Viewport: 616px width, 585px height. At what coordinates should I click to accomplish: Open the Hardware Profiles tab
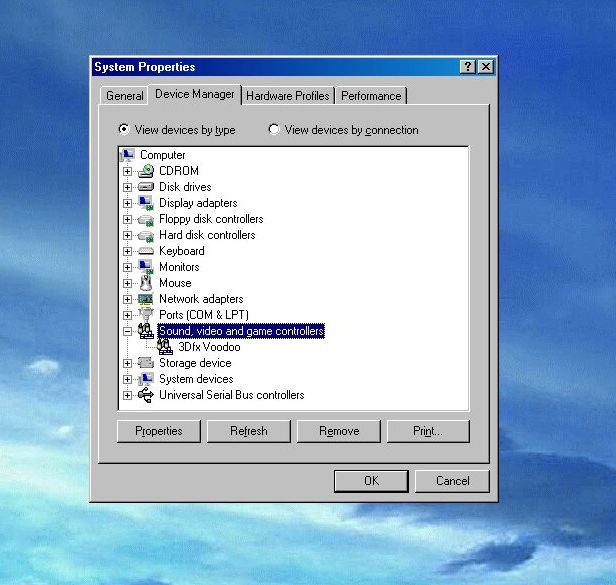(x=288, y=96)
